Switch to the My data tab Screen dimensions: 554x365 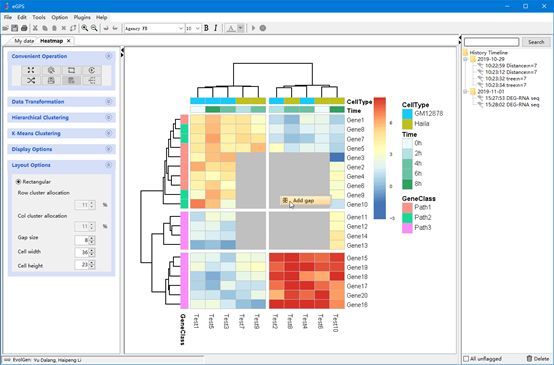(x=24, y=41)
